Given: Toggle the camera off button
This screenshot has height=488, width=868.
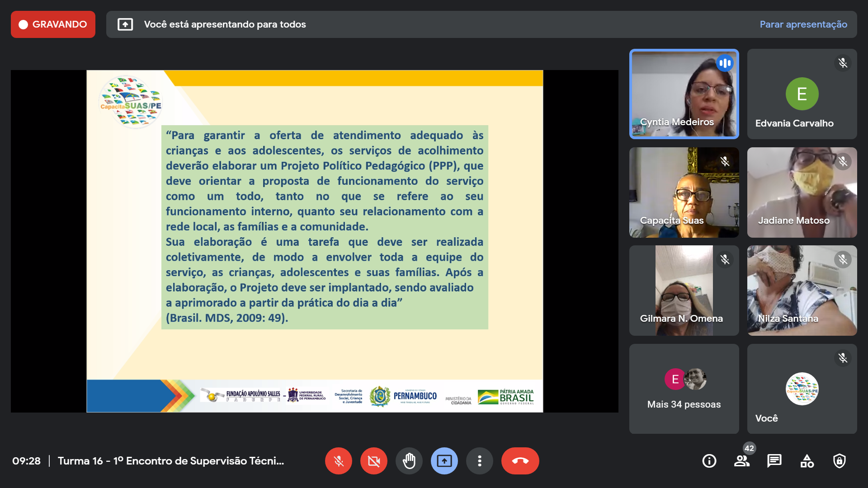Looking at the screenshot, I should point(373,461).
